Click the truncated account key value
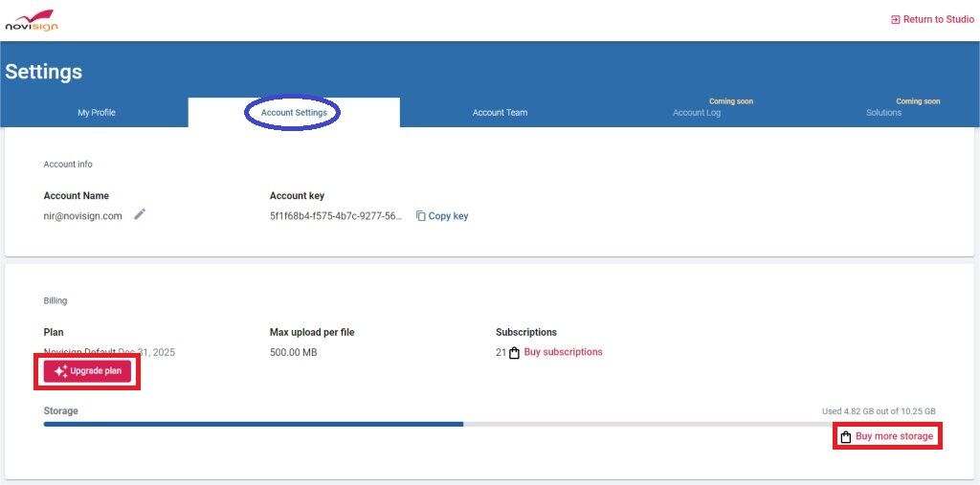 click(x=336, y=216)
